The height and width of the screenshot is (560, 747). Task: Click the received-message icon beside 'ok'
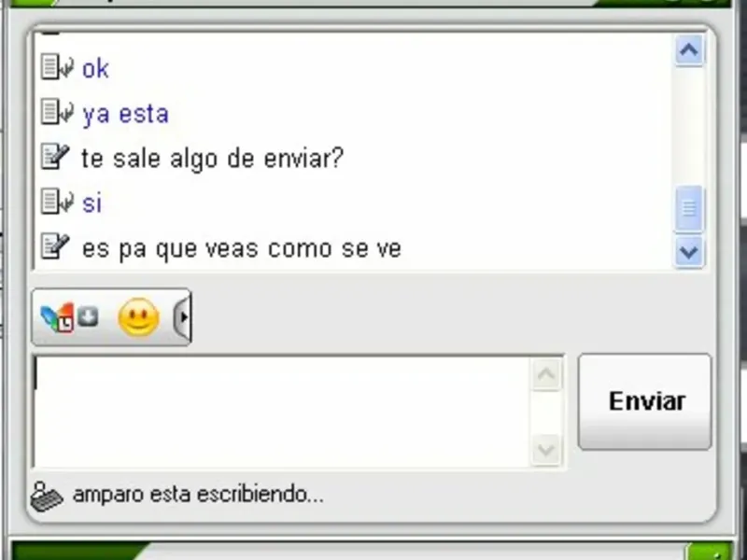tap(57, 66)
